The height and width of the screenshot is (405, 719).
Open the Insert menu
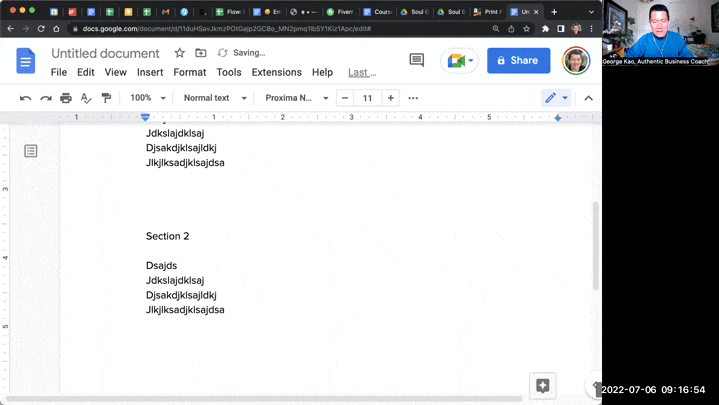click(x=150, y=72)
